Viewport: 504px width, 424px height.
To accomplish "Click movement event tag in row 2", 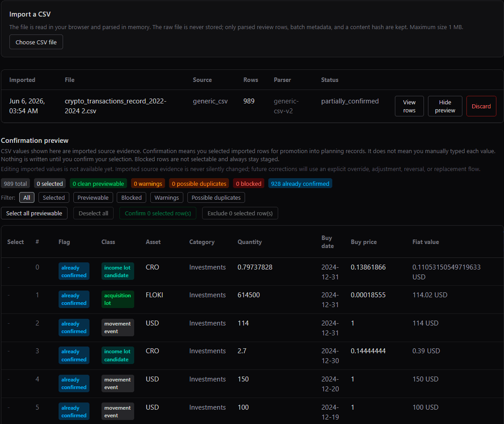I will pyautogui.click(x=118, y=327).
